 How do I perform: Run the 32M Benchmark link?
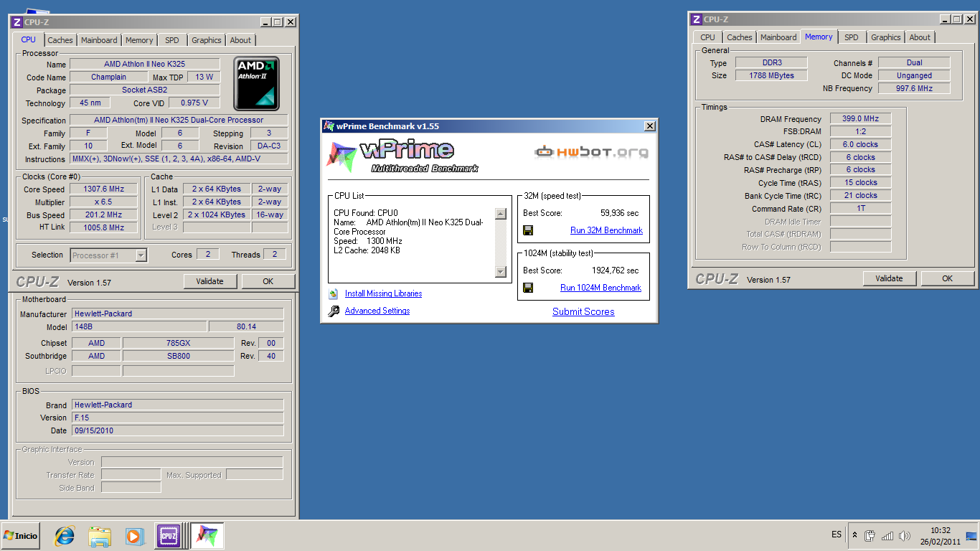point(606,230)
